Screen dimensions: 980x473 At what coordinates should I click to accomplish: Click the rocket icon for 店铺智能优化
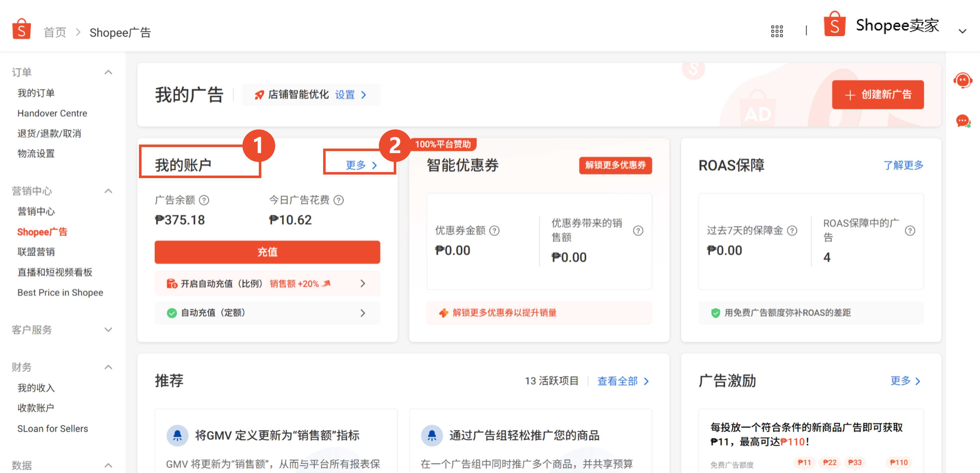pyautogui.click(x=259, y=95)
